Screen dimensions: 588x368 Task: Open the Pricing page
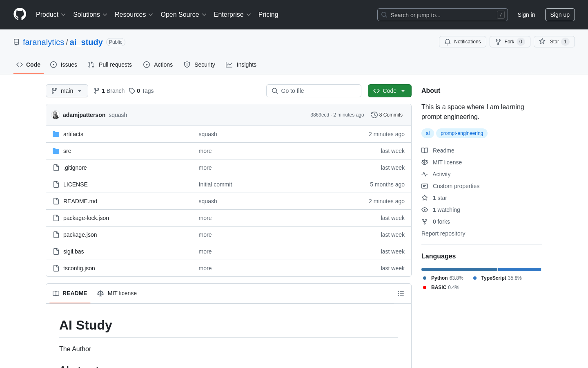(x=268, y=15)
